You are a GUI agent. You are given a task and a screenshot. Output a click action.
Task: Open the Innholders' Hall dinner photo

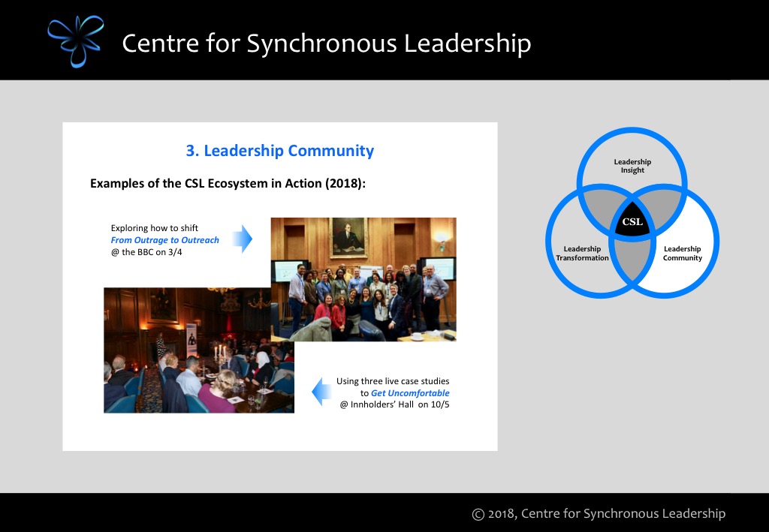[x=198, y=350]
